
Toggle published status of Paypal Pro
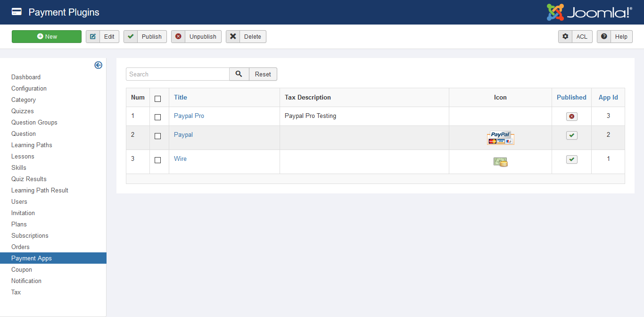571,117
